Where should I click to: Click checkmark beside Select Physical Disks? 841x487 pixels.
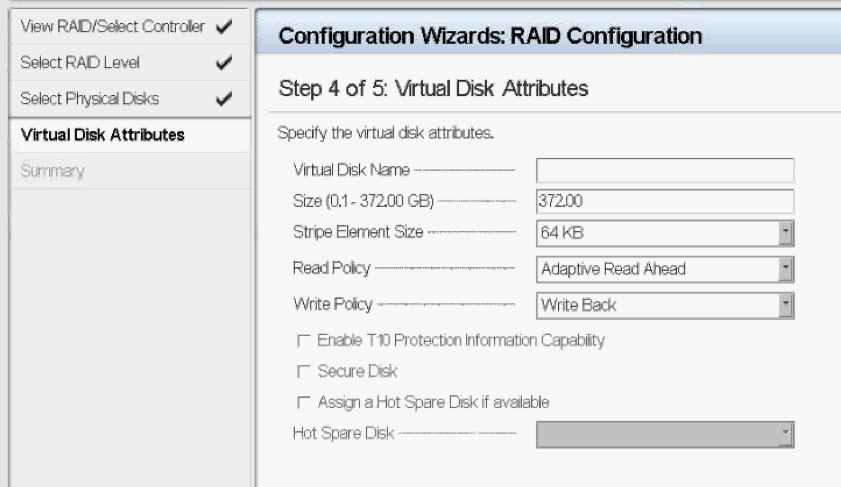tap(224, 99)
